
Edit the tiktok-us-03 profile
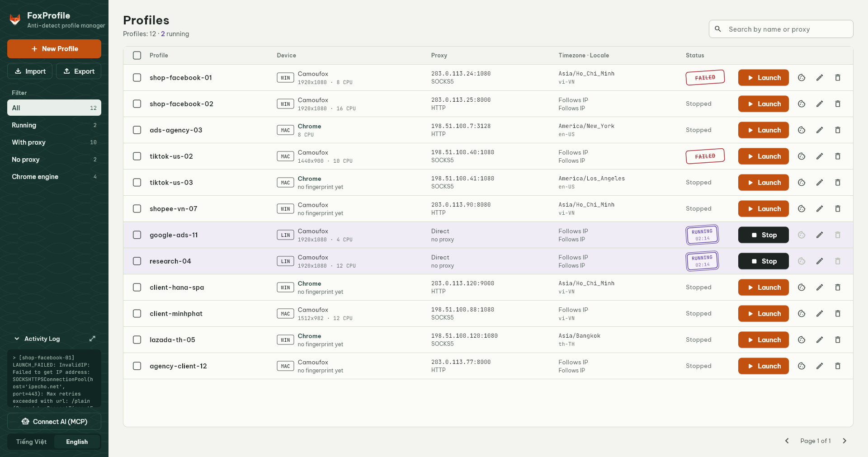coord(820,183)
